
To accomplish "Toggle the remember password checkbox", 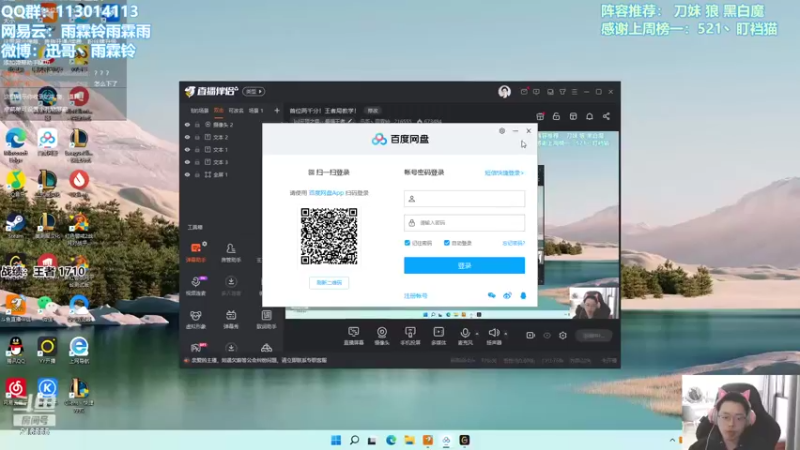I will (407, 243).
